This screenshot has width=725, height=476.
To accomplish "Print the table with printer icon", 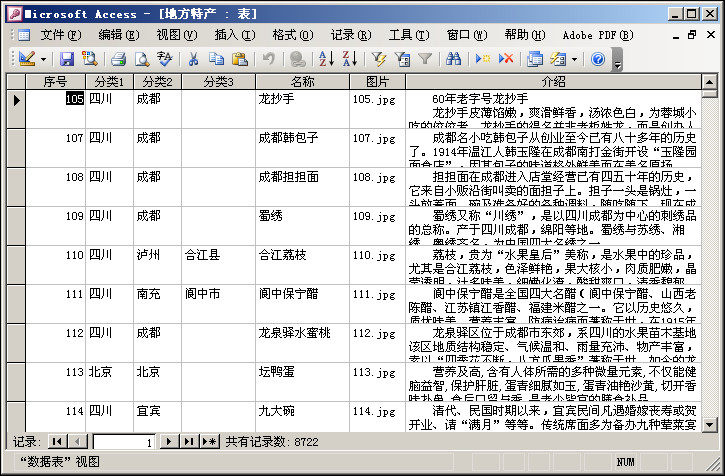I will pyautogui.click(x=119, y=59).
